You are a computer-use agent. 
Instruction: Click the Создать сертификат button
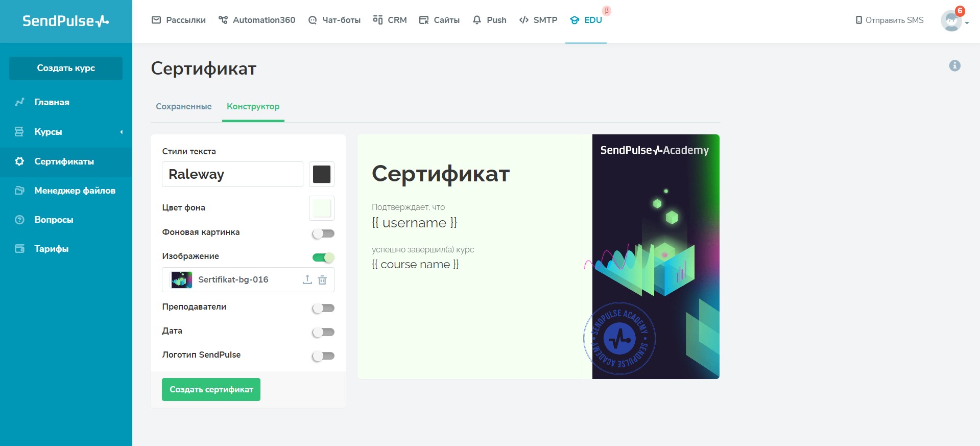[x=211, y=389]
